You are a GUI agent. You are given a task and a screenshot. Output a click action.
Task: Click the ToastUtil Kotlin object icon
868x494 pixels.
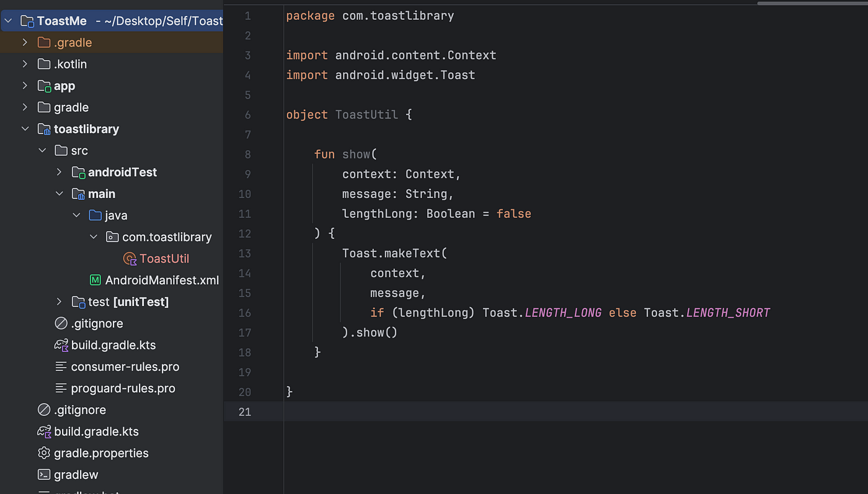130,259
